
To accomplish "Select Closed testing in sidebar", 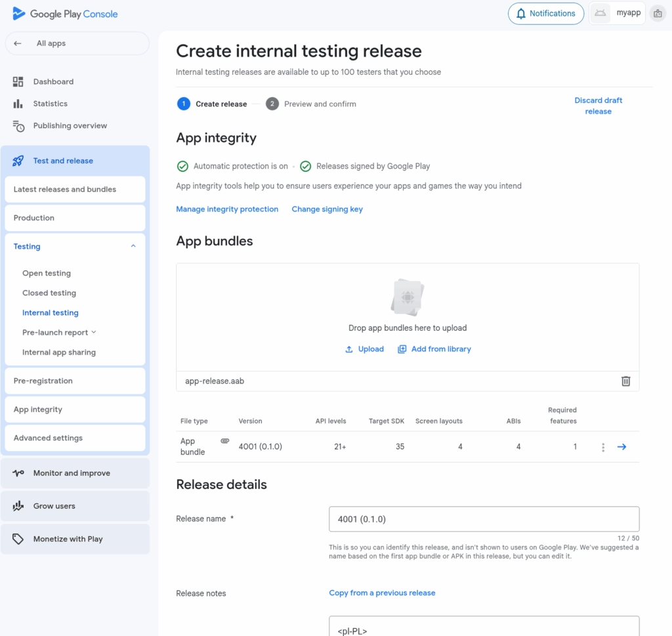I will (x=49, y=293).
